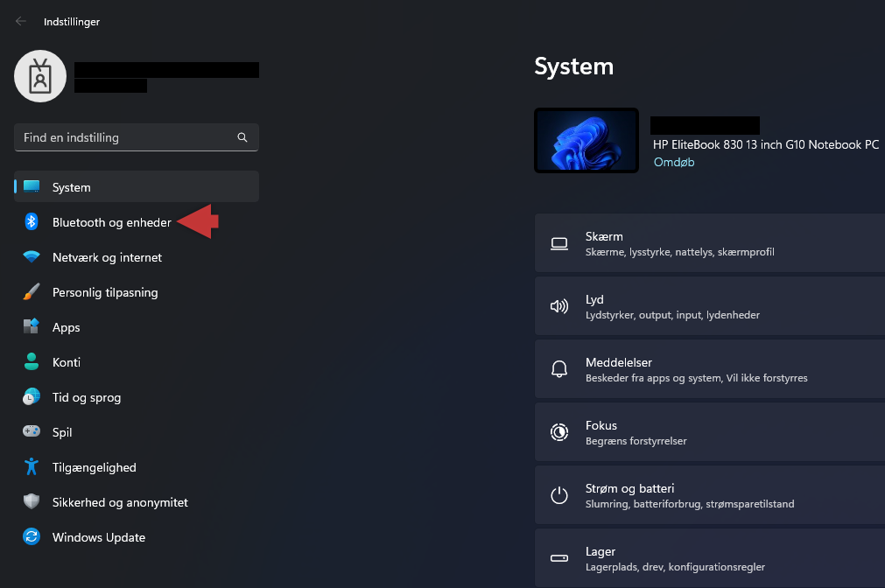Click the Indstillinger window title
The height and width of the screenshot is (588, 885).
[x=72, y=22]
